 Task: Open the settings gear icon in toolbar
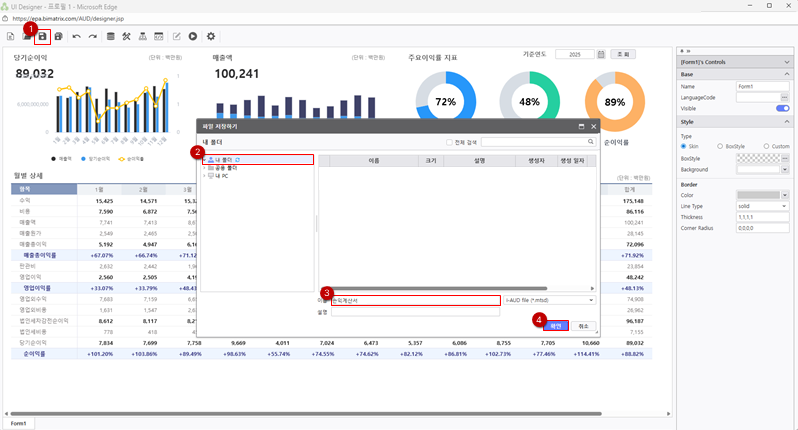tap(211, 36)
